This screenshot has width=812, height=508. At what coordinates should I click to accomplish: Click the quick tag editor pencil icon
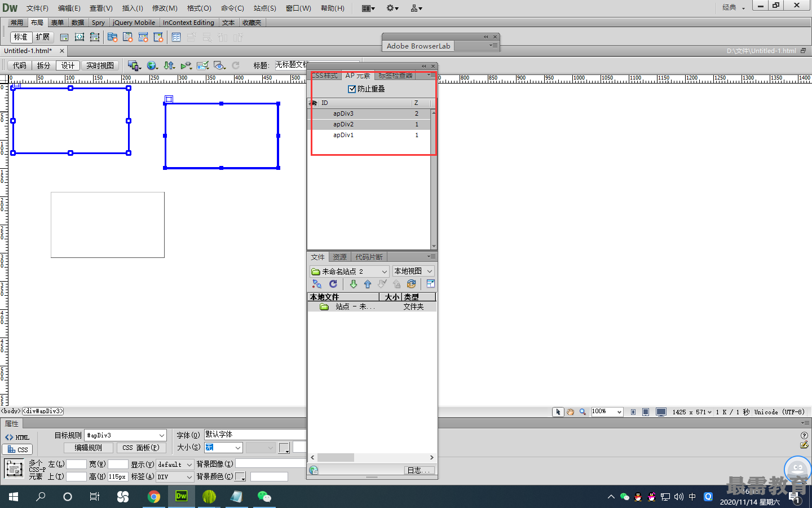tap(804, 445)
